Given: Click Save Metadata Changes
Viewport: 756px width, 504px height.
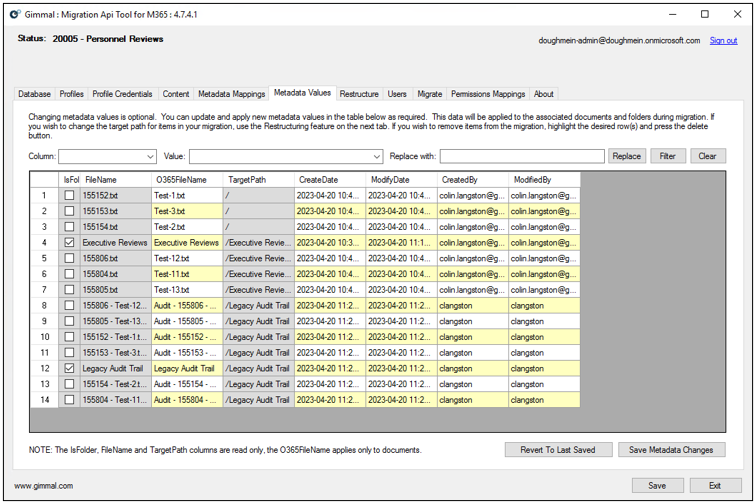Looking at the screenshot, I should tap(671, 450).
